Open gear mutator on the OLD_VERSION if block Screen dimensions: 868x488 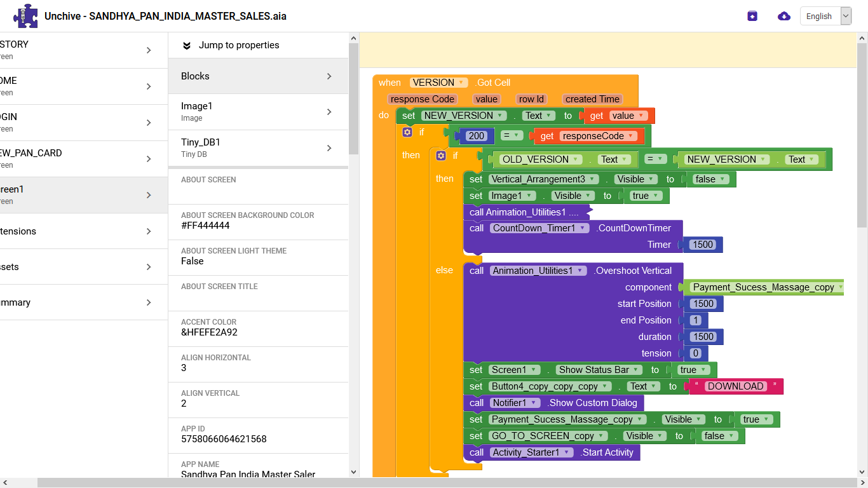coord(441,155)
